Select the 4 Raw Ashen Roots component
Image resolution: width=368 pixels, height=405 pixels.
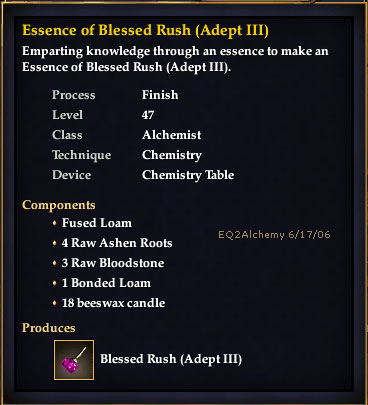[x=117, y=243]
